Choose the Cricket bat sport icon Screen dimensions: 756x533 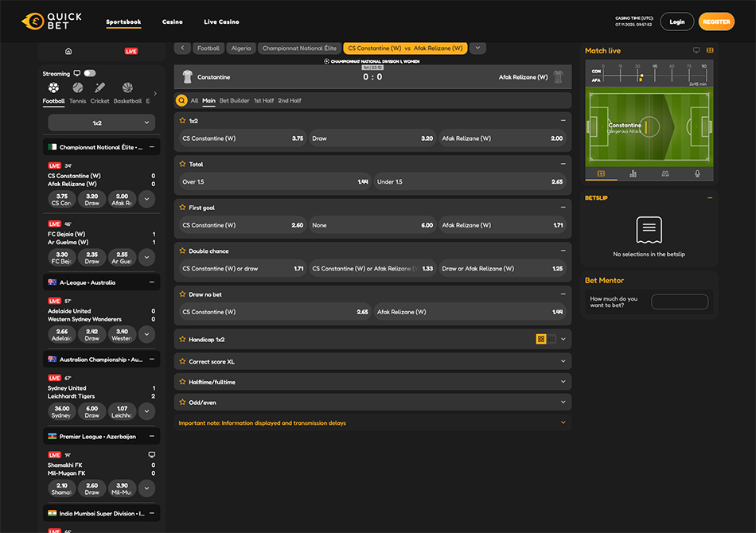pos(100,88)
